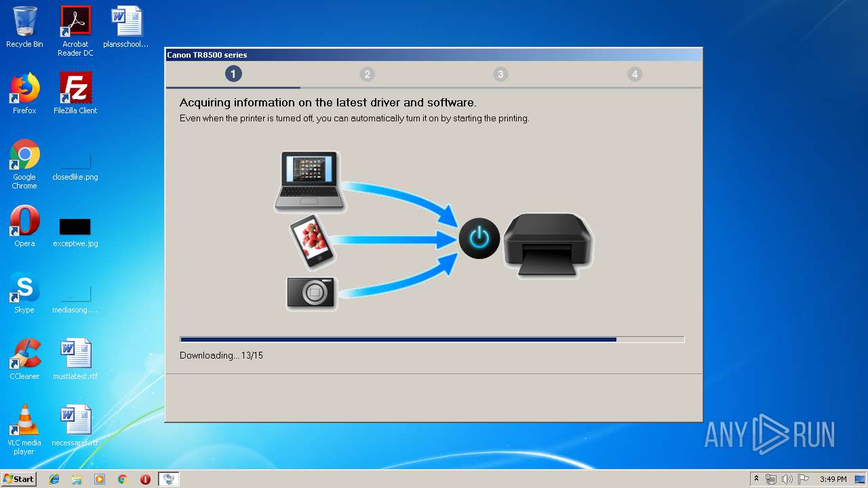
Task: Click the 3:49 PM system clock
Action: [x=833, y=479]
